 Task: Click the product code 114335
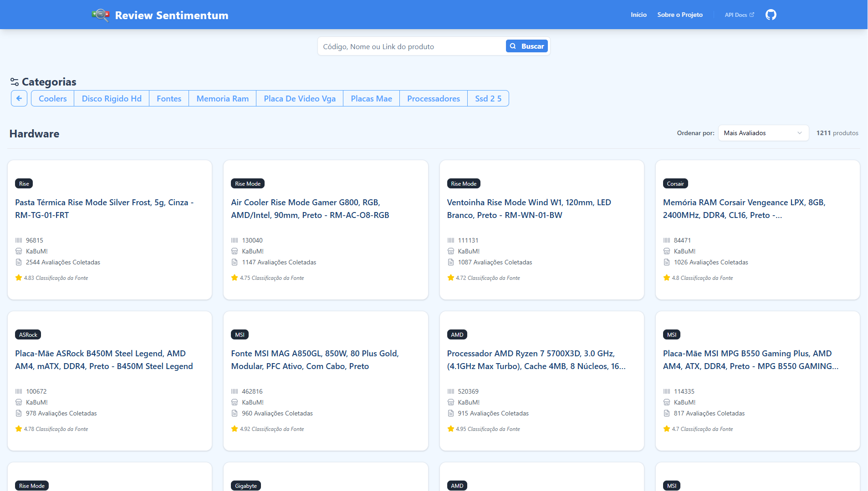(x=684, y=391)
